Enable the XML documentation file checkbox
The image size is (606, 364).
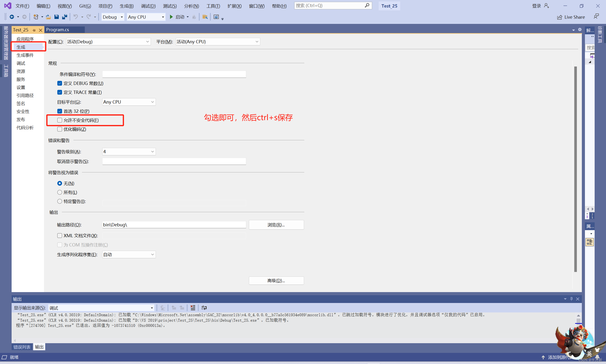[59, 236]
